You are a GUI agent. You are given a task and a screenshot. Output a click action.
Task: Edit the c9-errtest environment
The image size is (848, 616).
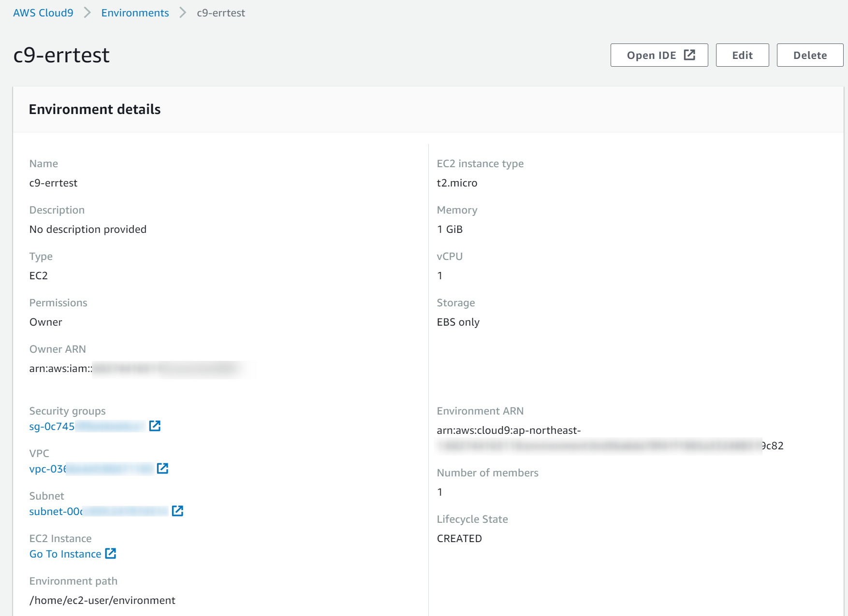pos(742,55)
